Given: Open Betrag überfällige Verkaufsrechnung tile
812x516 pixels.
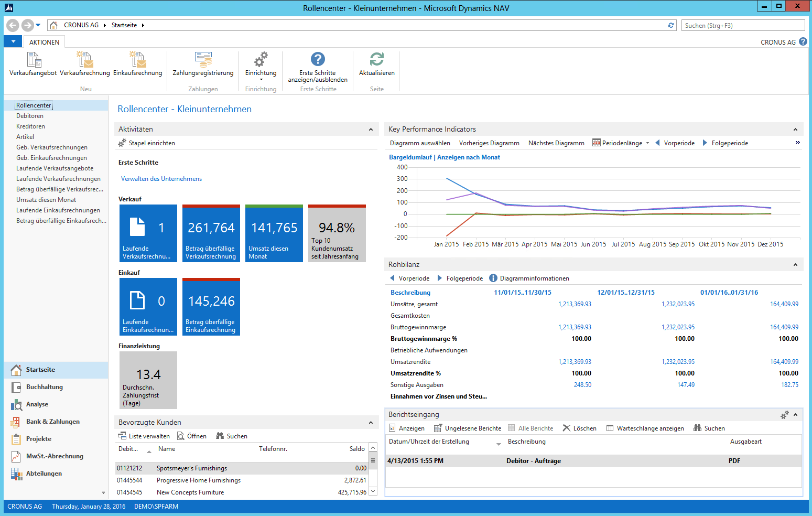Looking at the screenshot, I should pos(211,233).
